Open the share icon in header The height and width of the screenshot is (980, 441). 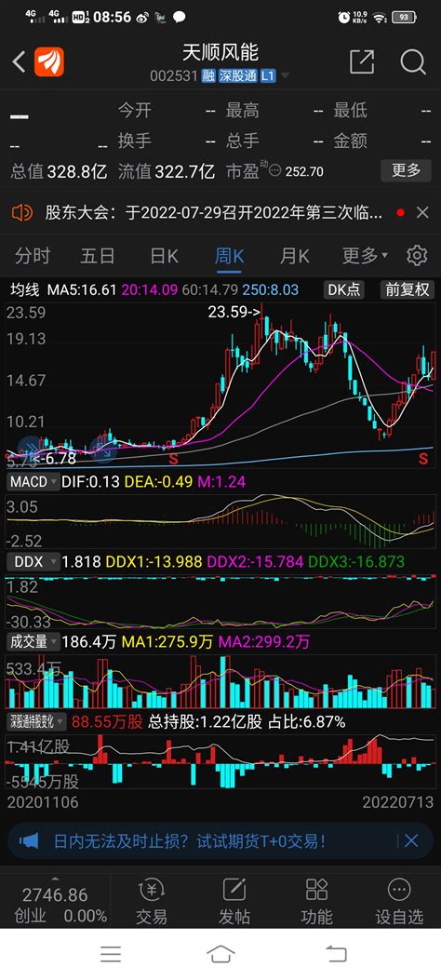point(362,61)
